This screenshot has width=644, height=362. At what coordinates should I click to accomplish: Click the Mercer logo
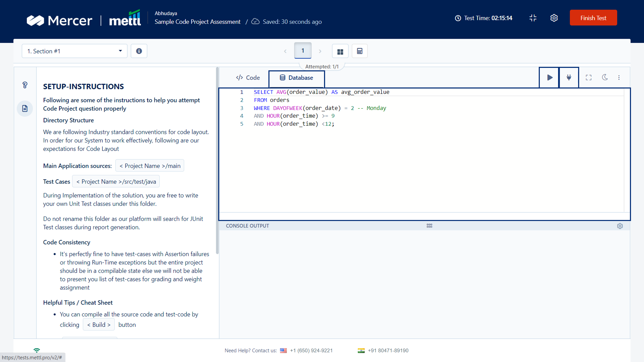[x=60, y=20]
